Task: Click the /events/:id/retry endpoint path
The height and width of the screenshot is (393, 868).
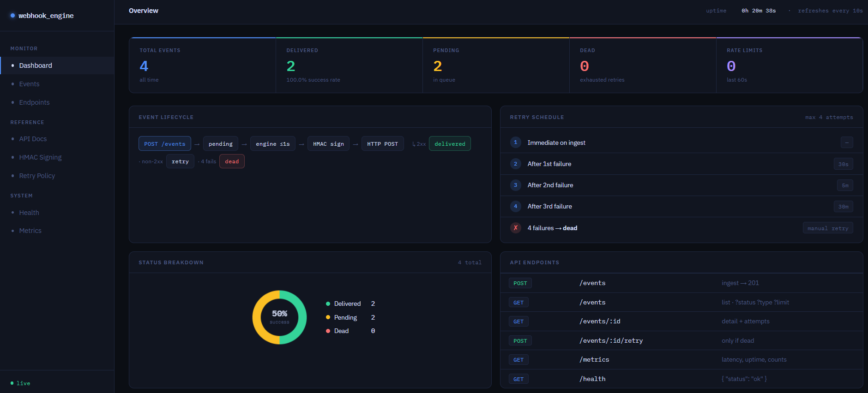Action: tap(611, 340)
